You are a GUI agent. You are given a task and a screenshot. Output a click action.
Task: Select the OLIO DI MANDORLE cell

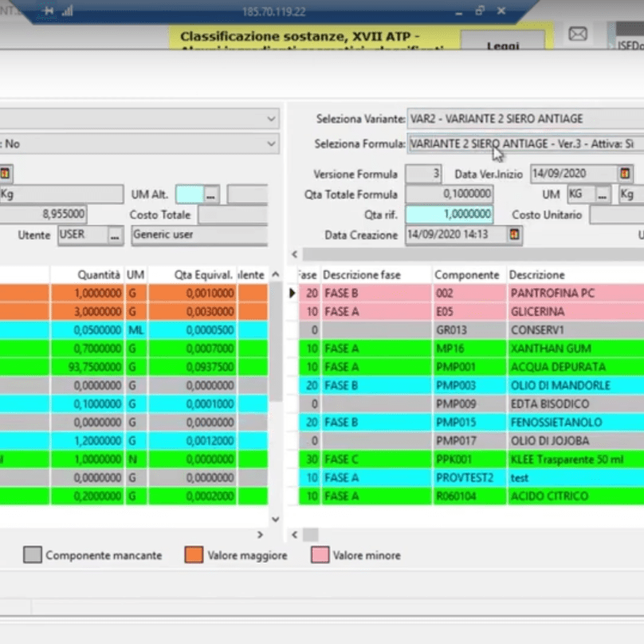click(x=575, y=385)
